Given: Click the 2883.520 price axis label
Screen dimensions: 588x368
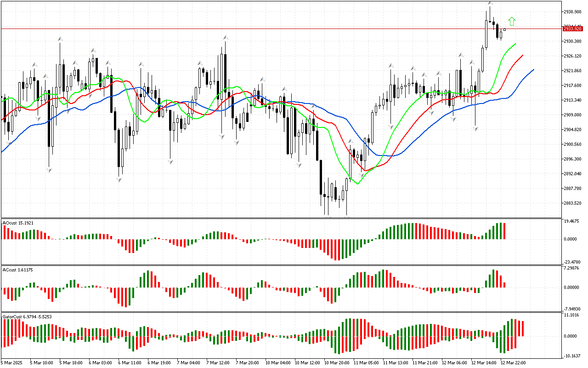Looking at the screenshot, I should click(573, 203).
